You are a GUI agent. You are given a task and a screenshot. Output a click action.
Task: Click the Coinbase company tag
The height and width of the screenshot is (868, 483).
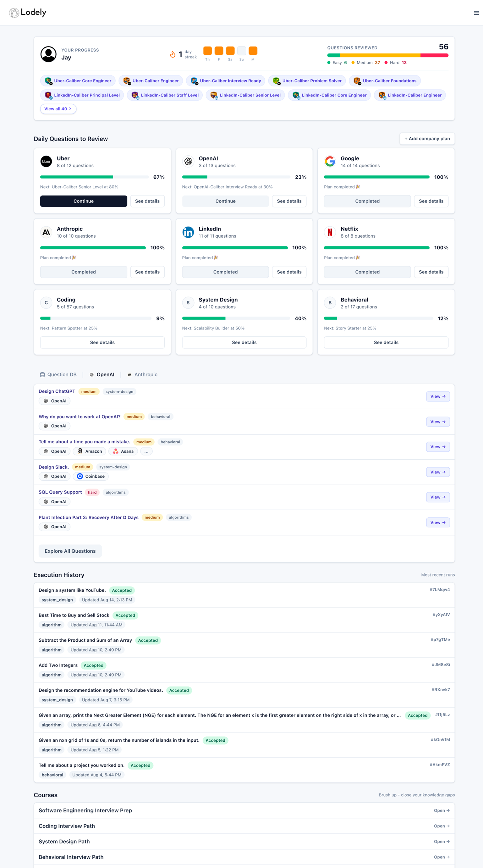click(x=91, y=476)
